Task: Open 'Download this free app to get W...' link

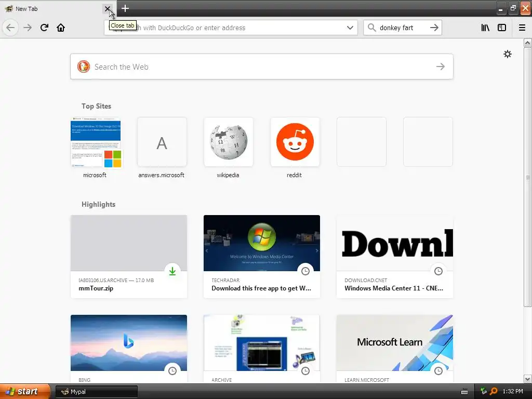Action: 261,288
